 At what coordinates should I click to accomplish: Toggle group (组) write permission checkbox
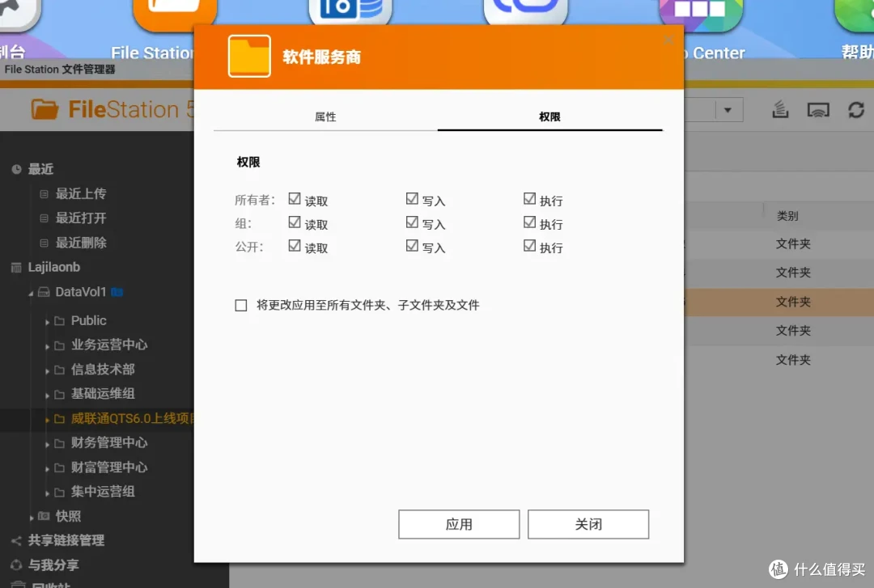pyautogui.click(x=412, y=222)
